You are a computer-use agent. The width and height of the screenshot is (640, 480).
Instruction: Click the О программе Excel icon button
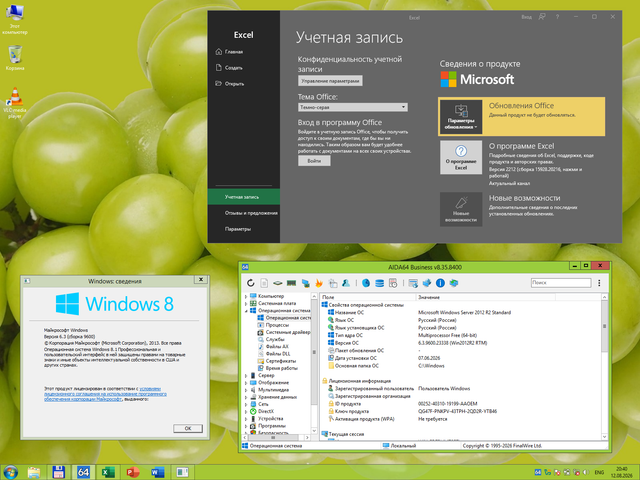tap(461, 157)
